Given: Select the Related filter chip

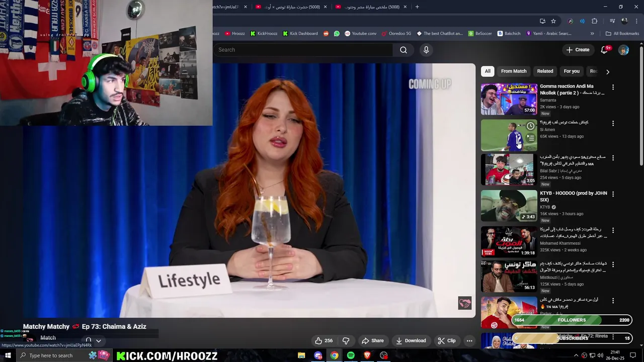Looking at the screenshot, I should pyautogui.click(x=545, y=71).
